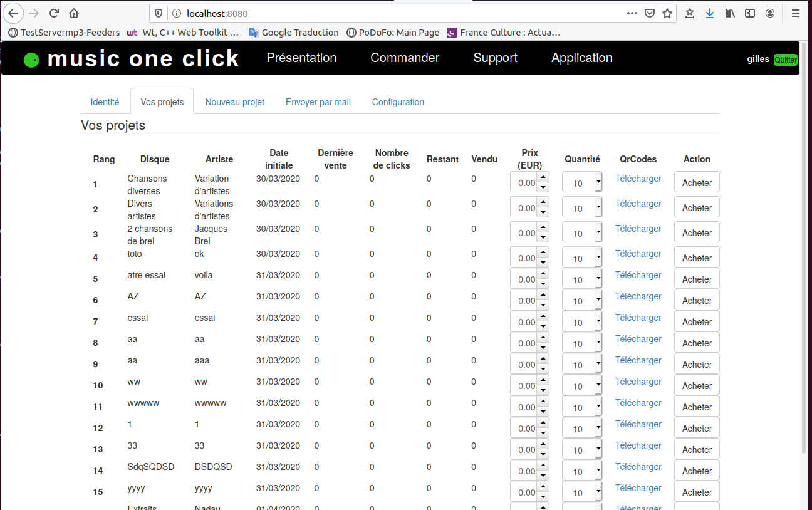Image resolution: width=812 pixels, height=510 pixels.
Task: Open France Culture bookmark
Action: (x=504, y=33)
